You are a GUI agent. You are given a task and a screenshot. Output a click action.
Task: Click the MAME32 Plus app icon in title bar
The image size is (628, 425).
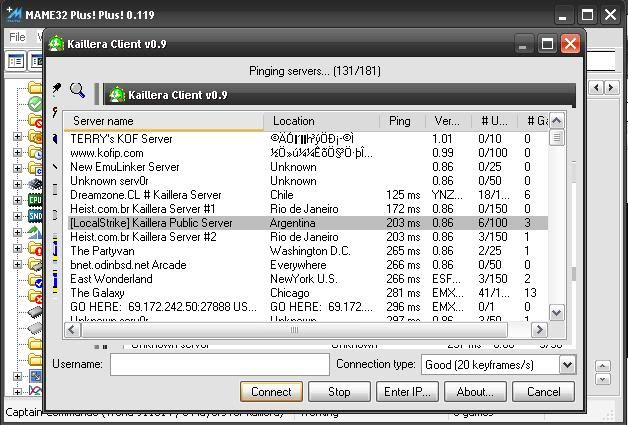click(x=14, y=15)
